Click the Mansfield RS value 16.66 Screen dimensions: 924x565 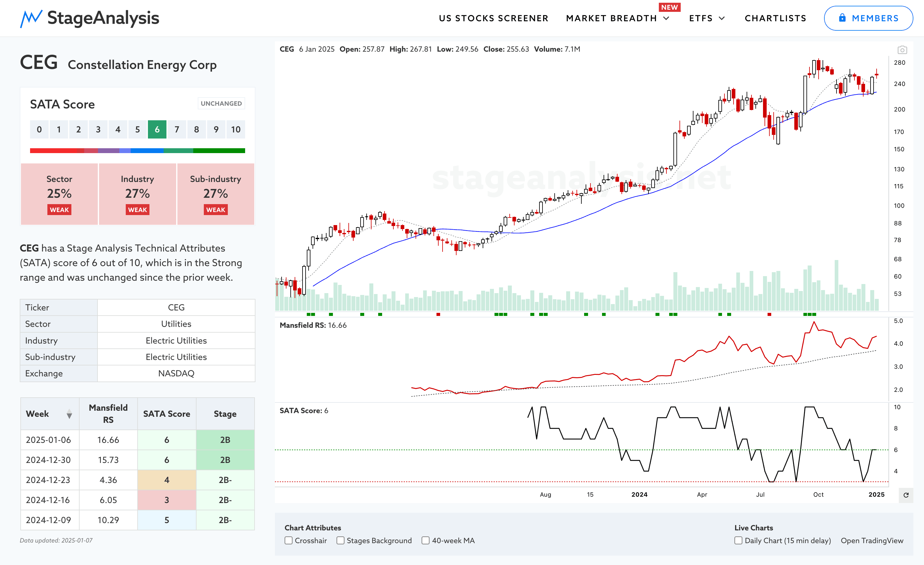[x=108, y=440]
